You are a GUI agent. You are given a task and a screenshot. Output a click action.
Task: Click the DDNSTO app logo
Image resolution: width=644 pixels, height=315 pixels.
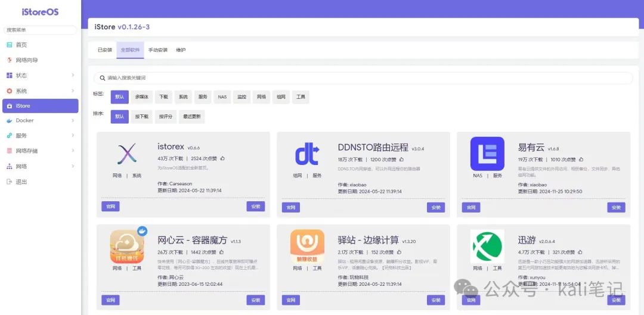307,154
